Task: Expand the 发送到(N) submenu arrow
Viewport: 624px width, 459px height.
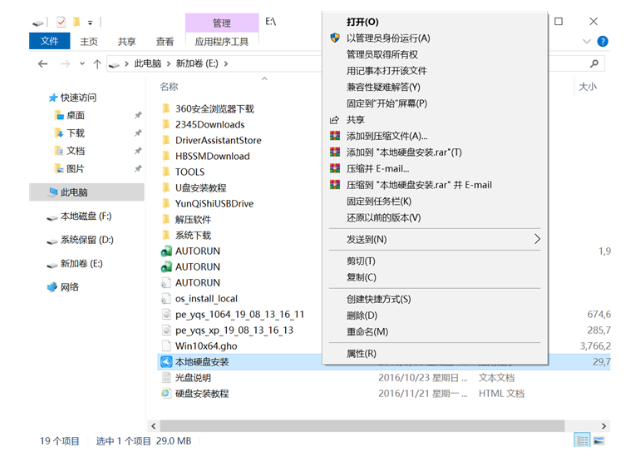Action: tap(537, 240)
